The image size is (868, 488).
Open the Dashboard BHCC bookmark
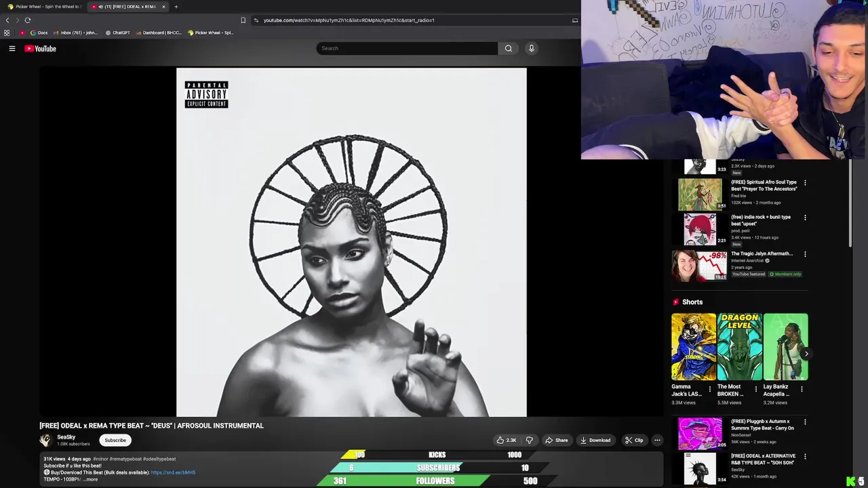point(159,33)
